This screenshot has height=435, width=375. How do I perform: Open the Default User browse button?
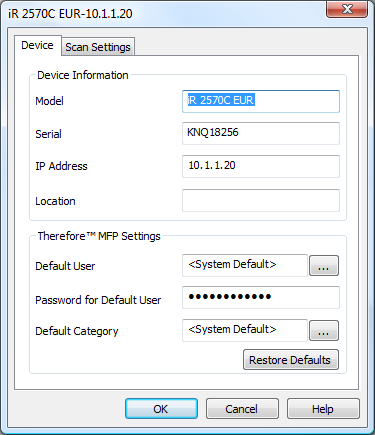324,266
